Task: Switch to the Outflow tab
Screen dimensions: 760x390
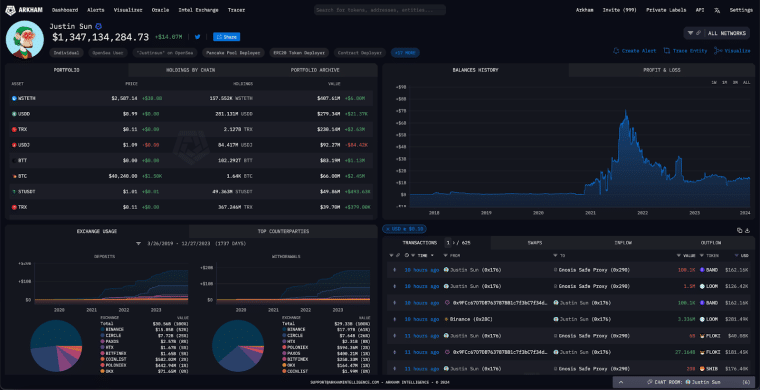Action: pos(711,243)
